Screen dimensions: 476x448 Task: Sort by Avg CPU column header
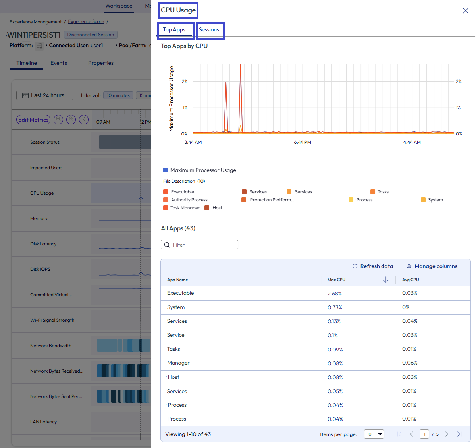(410, 280)
